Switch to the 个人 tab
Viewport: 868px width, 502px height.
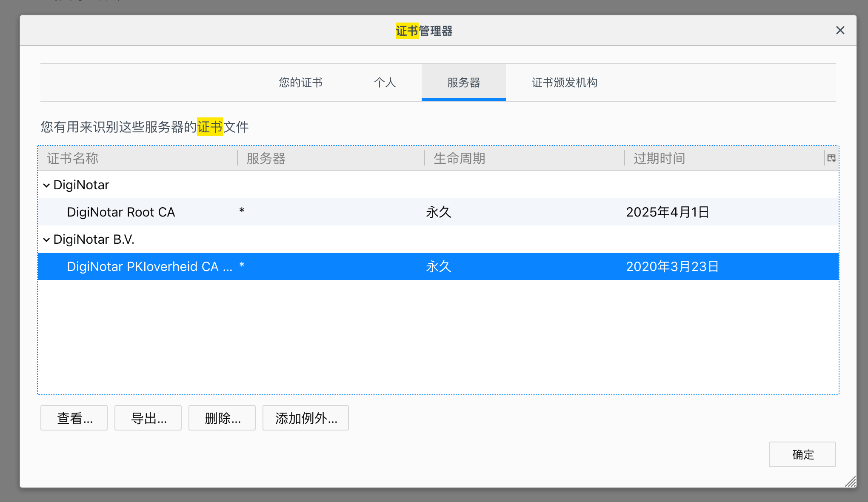click(x=385, y=83)
